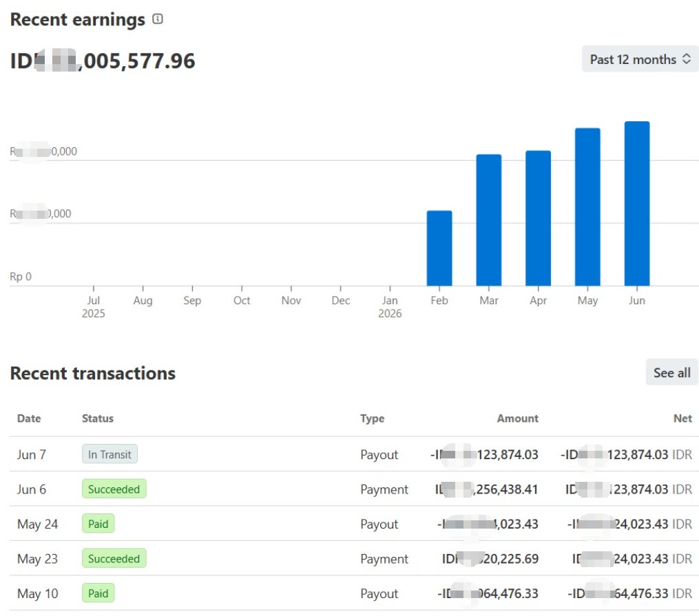Viewport: 699px width, 616px height.
Task: Click the May 10 date cell
Action: click(x=37, y=594)
